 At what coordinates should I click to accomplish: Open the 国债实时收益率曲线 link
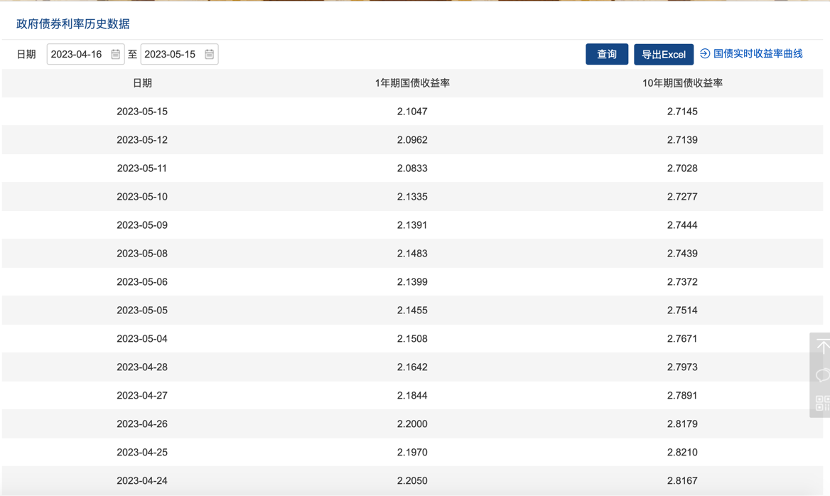(x=757, y=53)
